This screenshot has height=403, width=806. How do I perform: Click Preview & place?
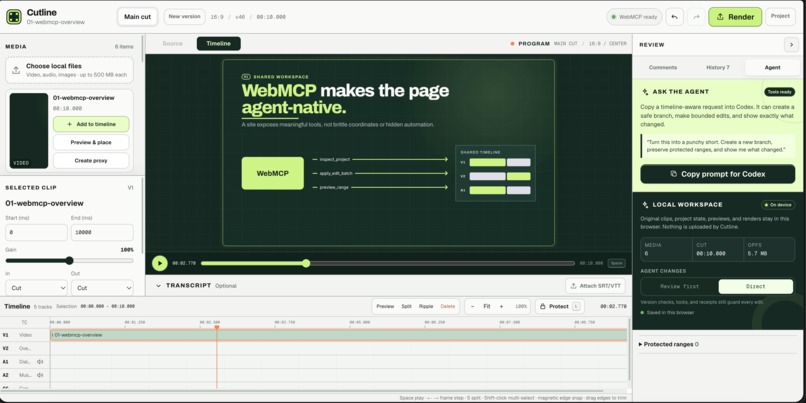tap(91, 142)
